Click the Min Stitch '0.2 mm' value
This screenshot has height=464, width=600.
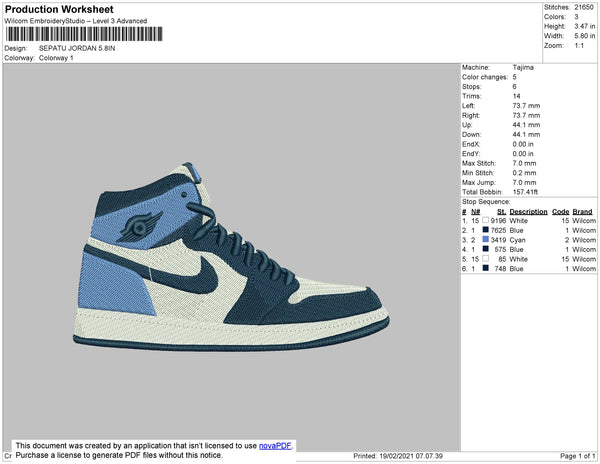[524, 173]
